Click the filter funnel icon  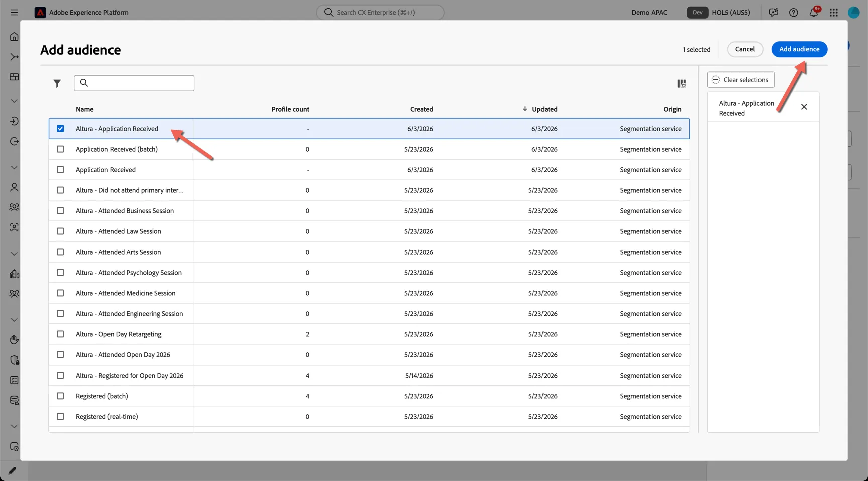pyautogui.click(x=57, y=83)
